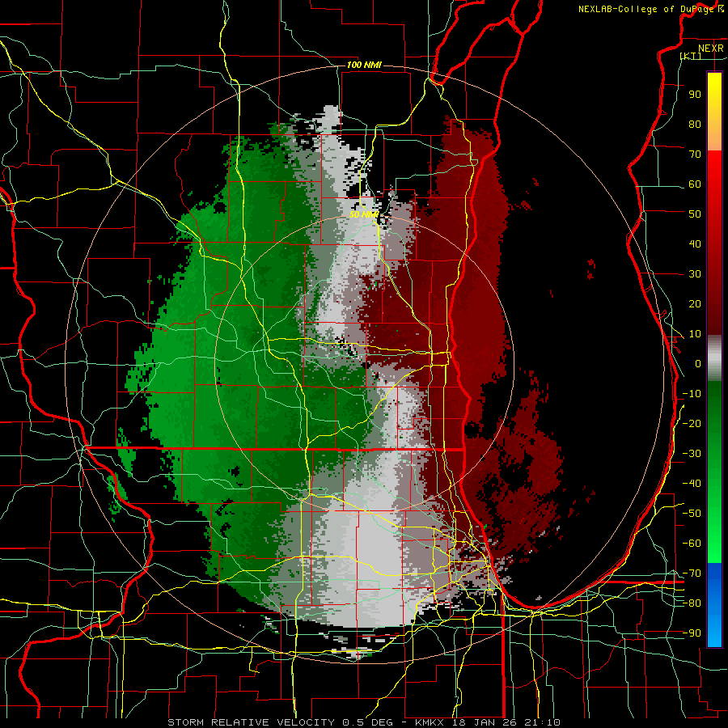The image size is (728, 728).
Task: Click the 70 value on the velocity scale
Action: [x=695, y=154]
